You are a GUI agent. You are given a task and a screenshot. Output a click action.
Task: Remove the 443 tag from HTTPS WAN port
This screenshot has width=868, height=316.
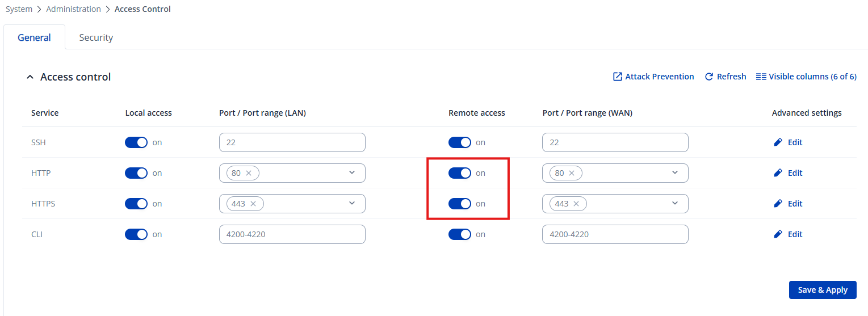tap(576, 204)
